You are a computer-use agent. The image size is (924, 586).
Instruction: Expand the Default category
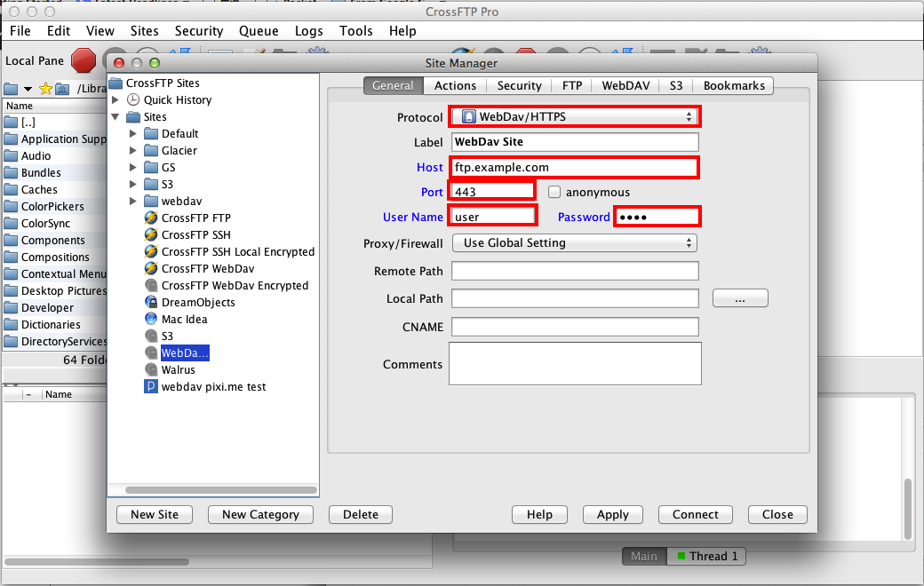tap(133, 134)
